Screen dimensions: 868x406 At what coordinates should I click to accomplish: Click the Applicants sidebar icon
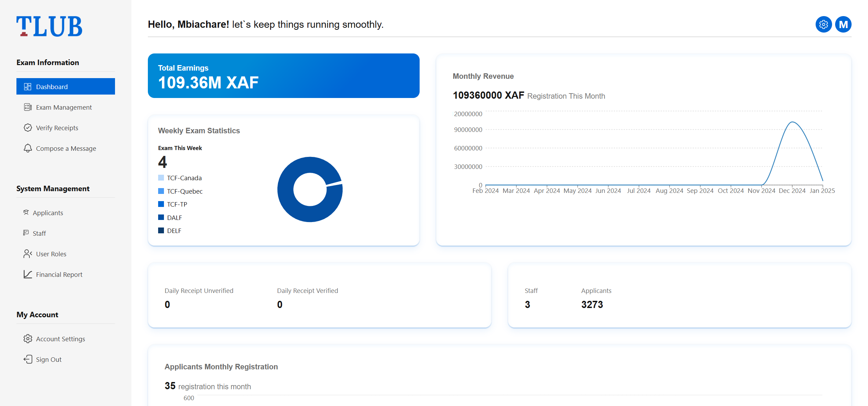tap(26, 212)
